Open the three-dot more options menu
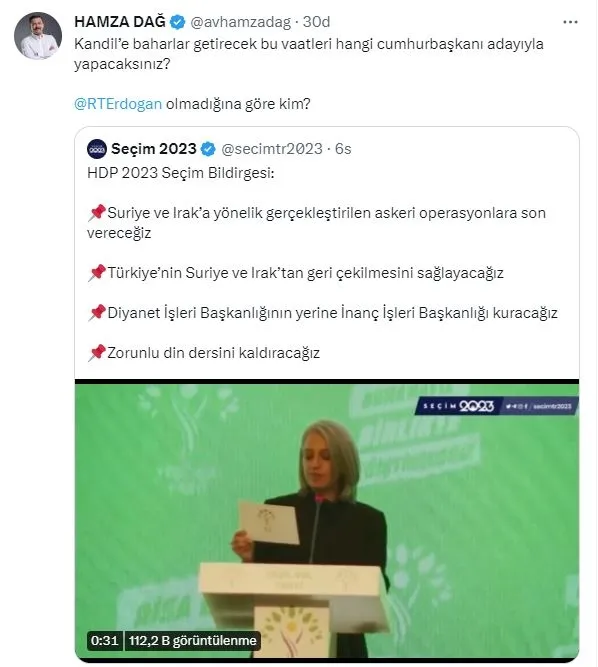Image resolution: width=598 pixels, height=667 pixels. pos(570,22)
